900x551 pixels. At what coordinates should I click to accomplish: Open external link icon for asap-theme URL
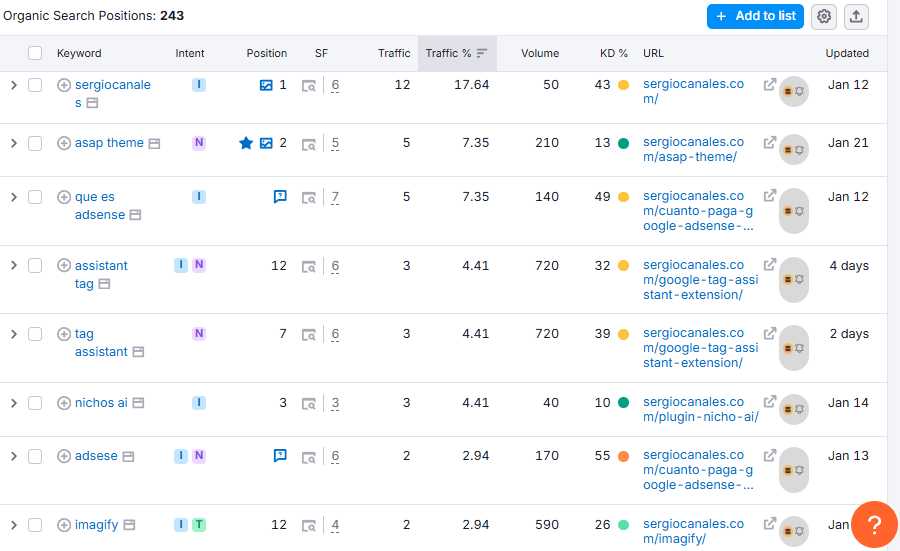(770, 142)
